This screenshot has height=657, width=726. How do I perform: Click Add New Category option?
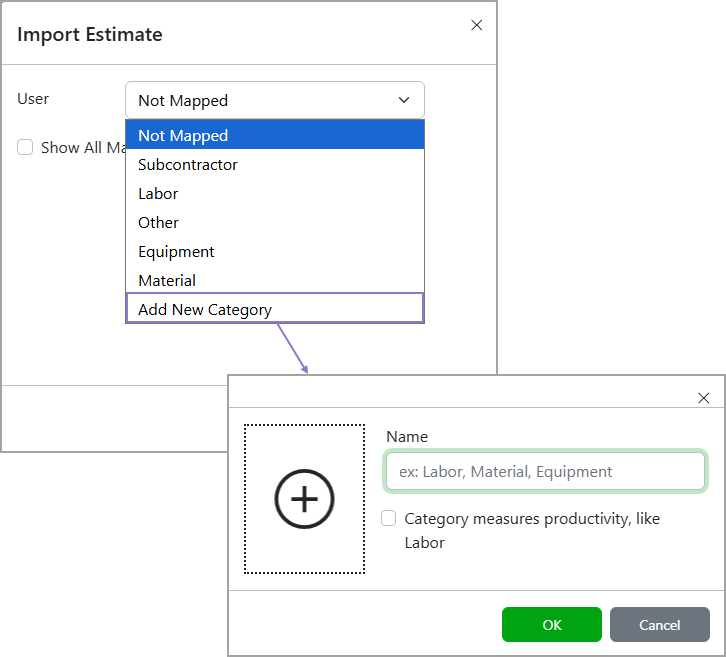[x=275, y=308]
